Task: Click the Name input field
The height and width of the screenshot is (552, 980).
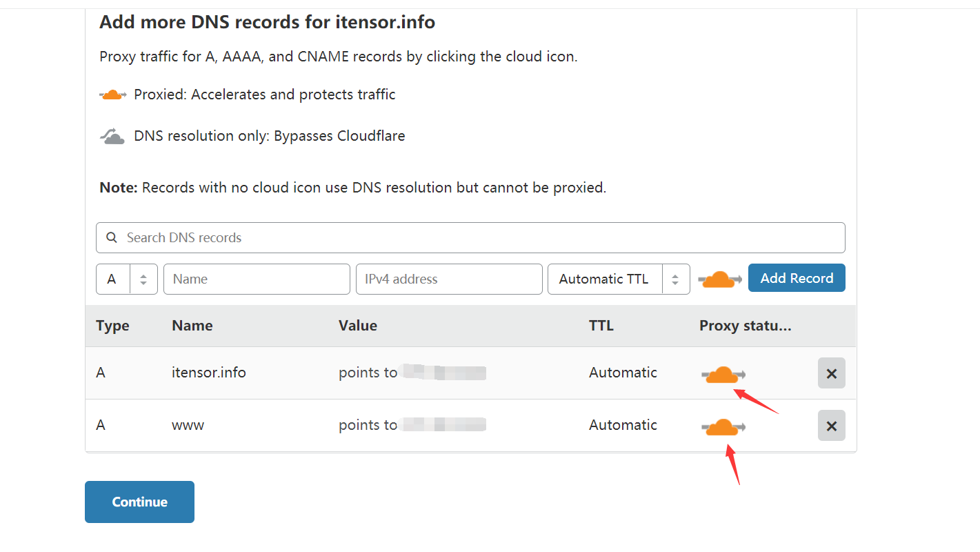Action: [x=257, y=279]
